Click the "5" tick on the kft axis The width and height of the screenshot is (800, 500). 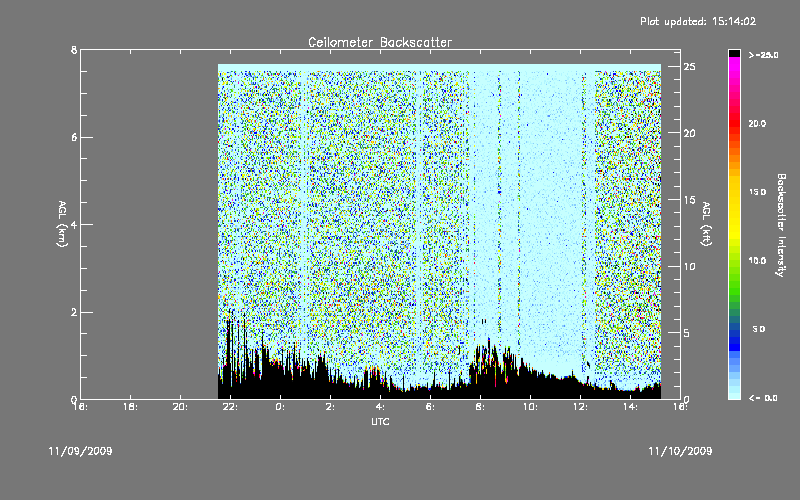[x=687, y=333]
